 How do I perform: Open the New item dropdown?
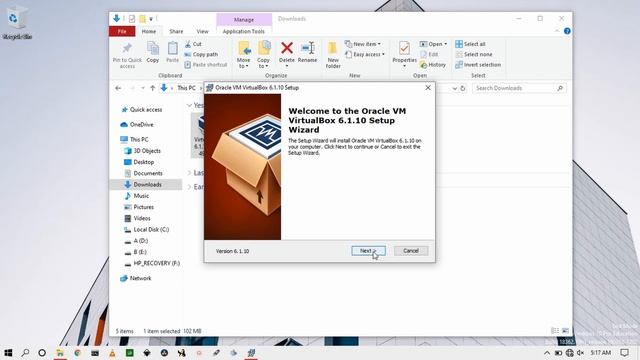tap(362, 44)
